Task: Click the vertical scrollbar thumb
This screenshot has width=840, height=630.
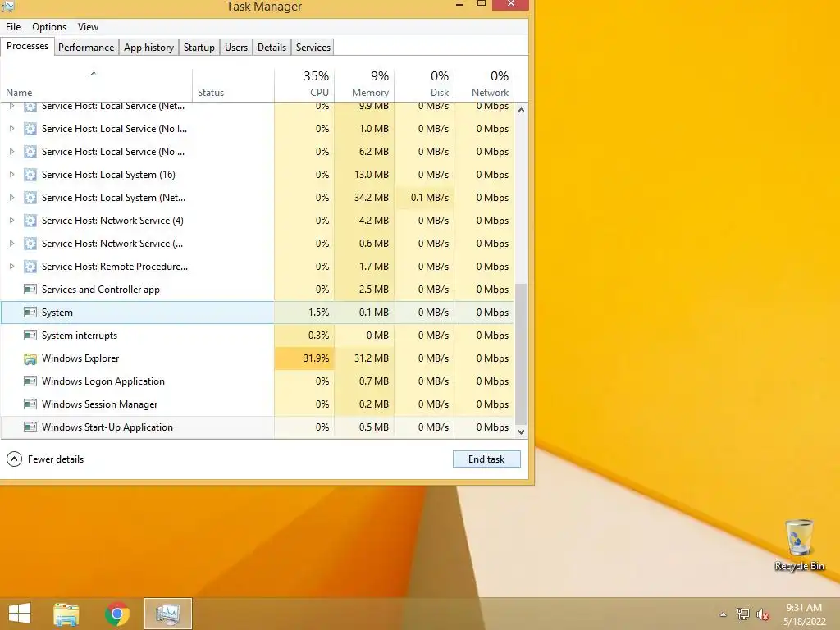Action: coord(521,354)
